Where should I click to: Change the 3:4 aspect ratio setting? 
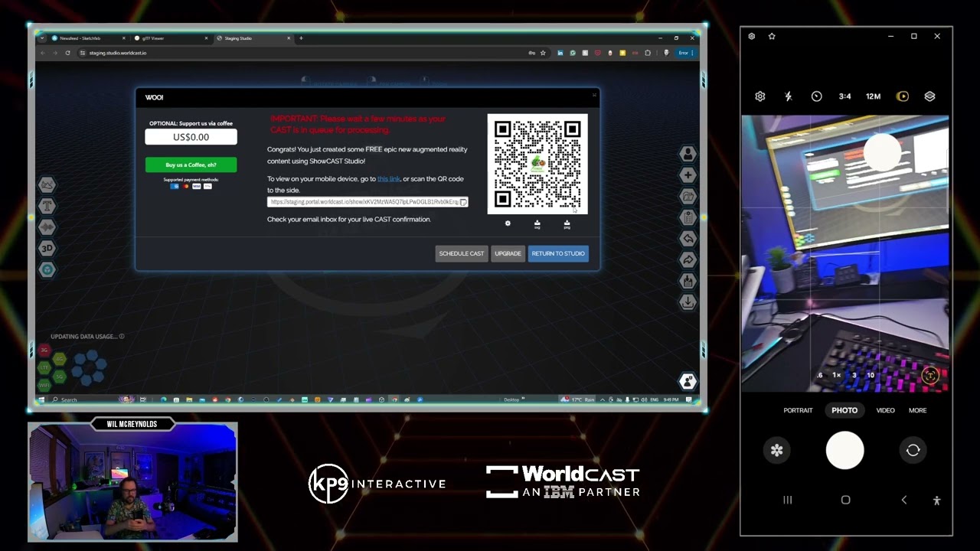[x=844, y=96]
